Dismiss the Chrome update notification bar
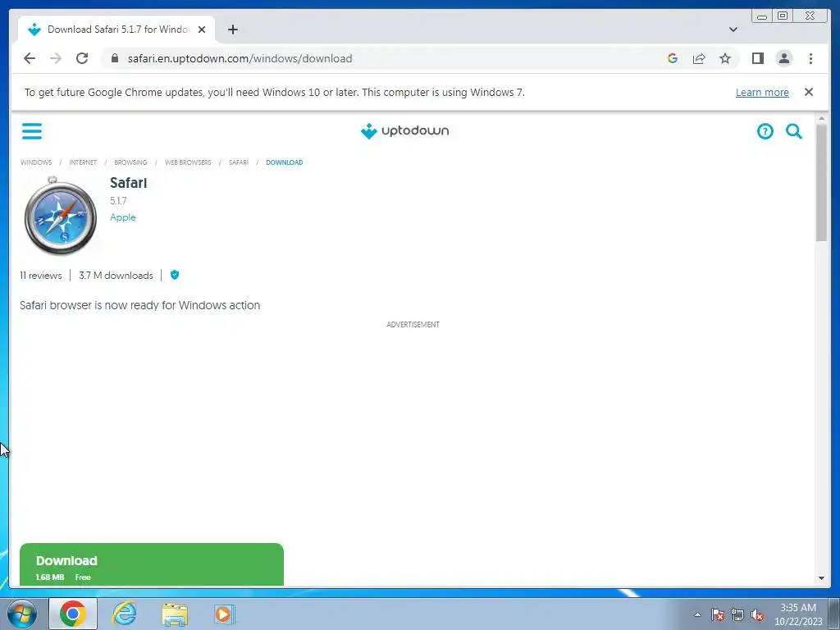The width and height of the screenshot is (840, 630). [x=808, y=92]
